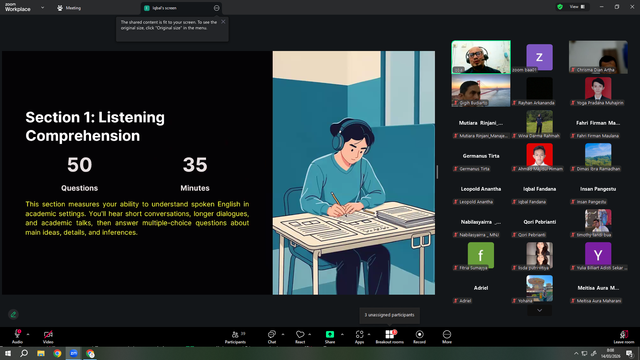Open the View layout menu

[578, 7]
